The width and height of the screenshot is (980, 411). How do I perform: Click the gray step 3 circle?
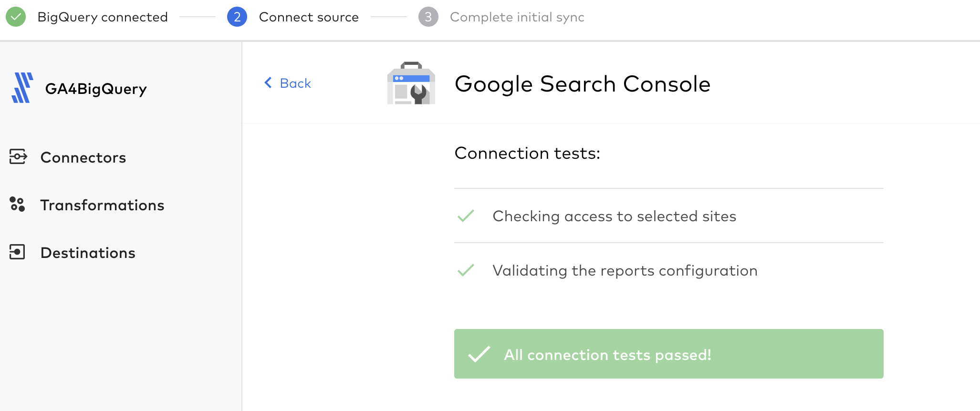tap(428, 17)
